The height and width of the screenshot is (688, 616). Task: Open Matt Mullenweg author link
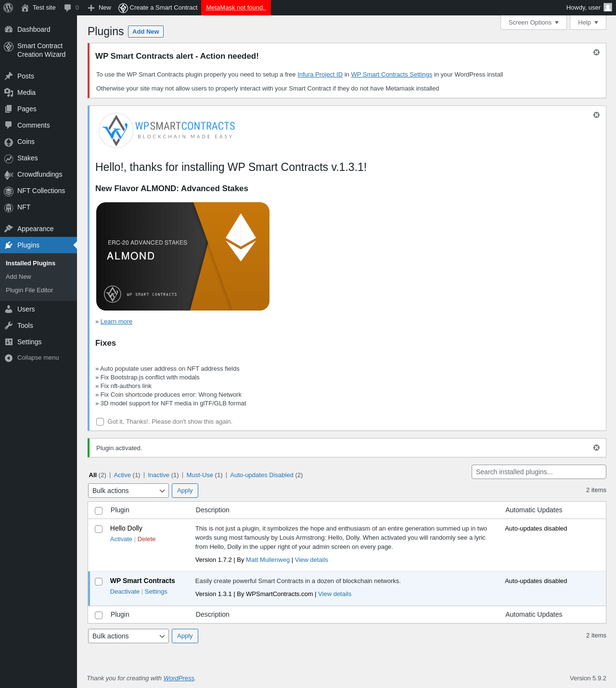point(268,560)
